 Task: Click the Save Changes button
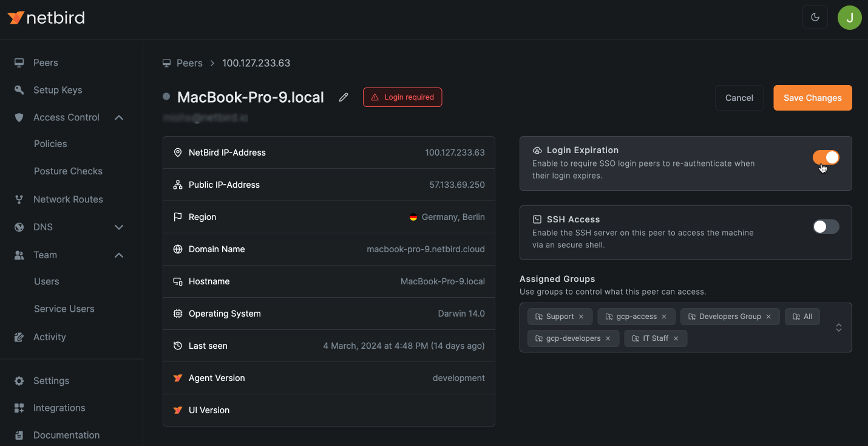pyautogui.click(x=812, y=98)
